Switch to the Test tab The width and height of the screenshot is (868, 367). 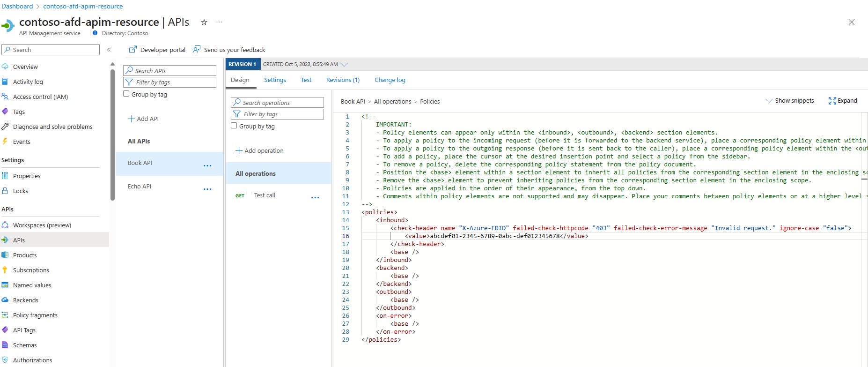(306, 80)
